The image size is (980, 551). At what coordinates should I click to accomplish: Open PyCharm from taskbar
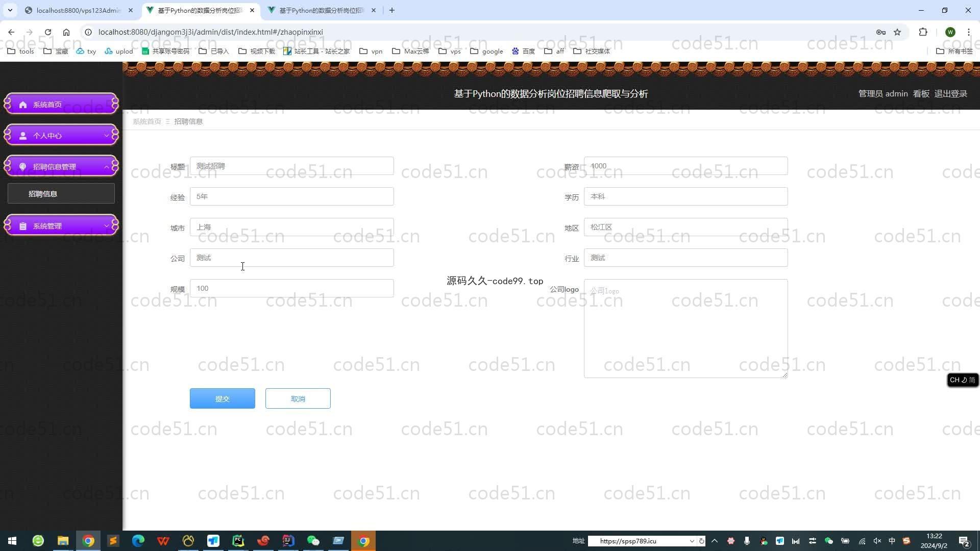tap(238, 541)
